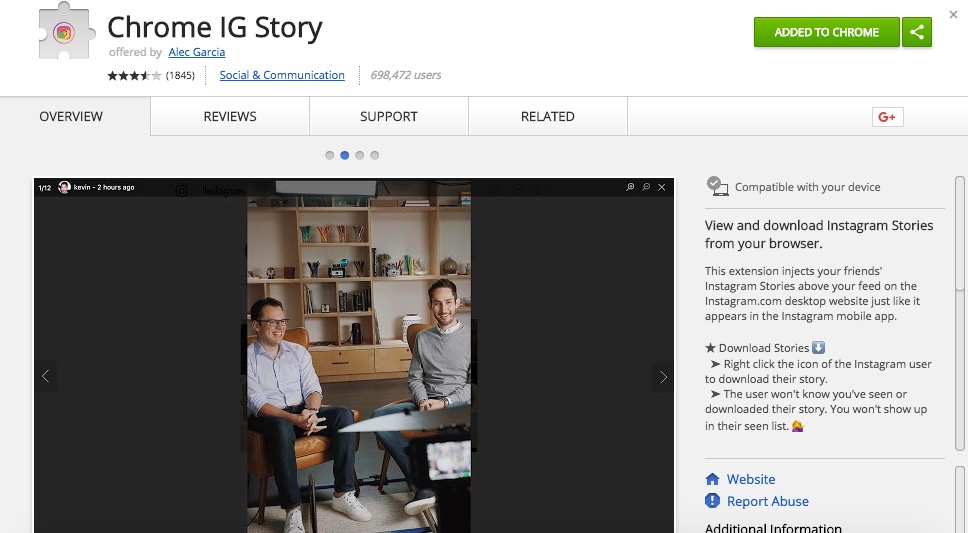Viewport: 968px width, 533px height.
Task: Click the Google+ share button
Action: (x=887, y=117)
